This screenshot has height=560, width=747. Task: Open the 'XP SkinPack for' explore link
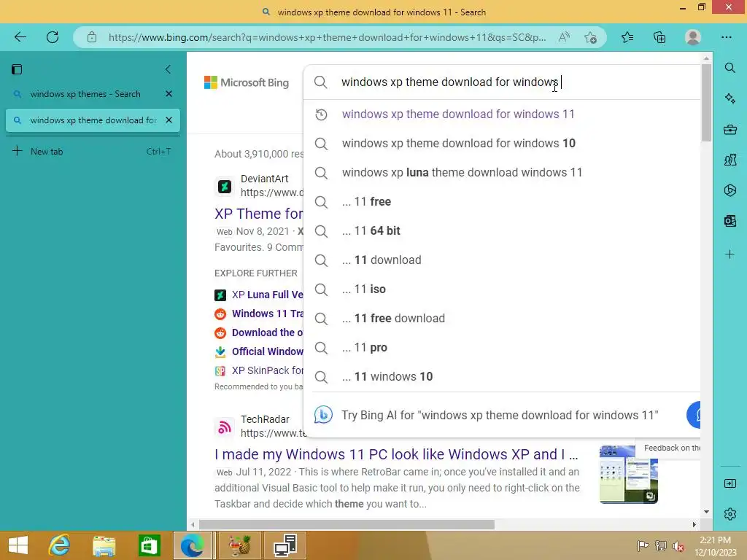click(x=267, y=370)
